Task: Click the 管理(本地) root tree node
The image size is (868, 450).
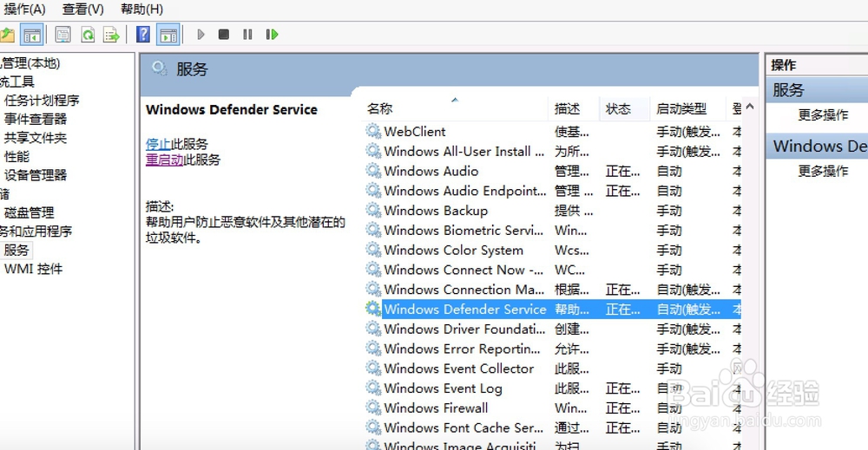Action: point(30,63)
